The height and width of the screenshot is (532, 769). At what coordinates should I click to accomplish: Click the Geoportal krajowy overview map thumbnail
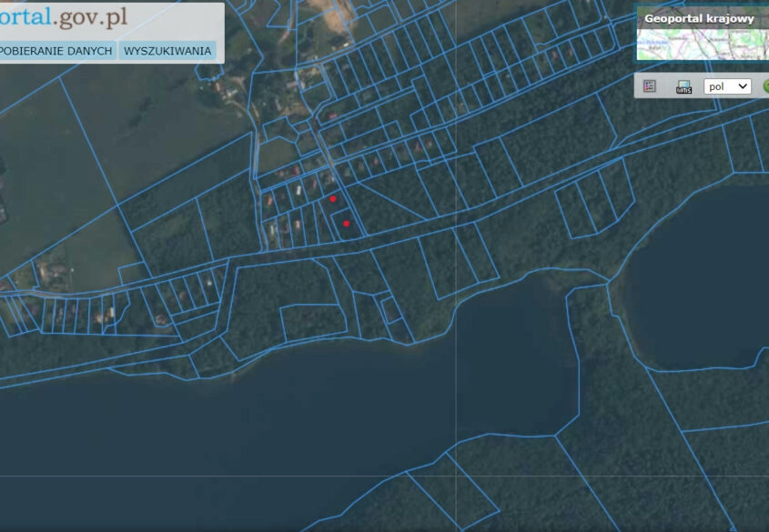pos(702,45)
